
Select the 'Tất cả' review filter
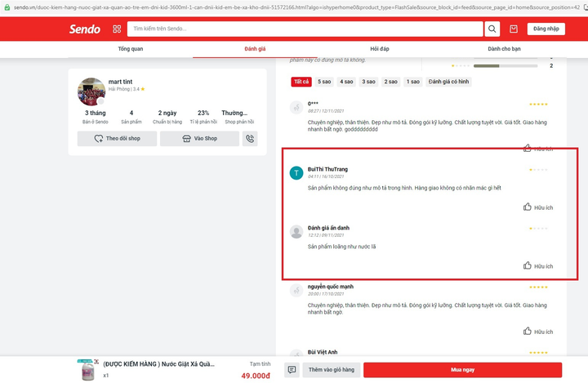301,82
